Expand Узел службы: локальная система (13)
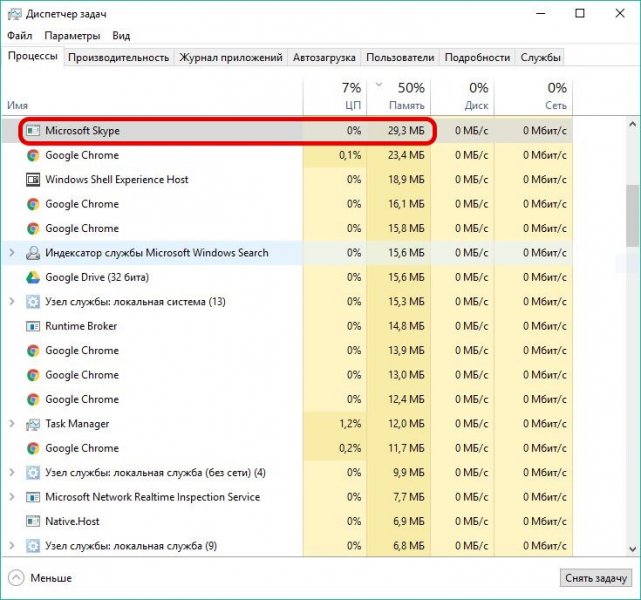The image size is (641, 600). 12,302
